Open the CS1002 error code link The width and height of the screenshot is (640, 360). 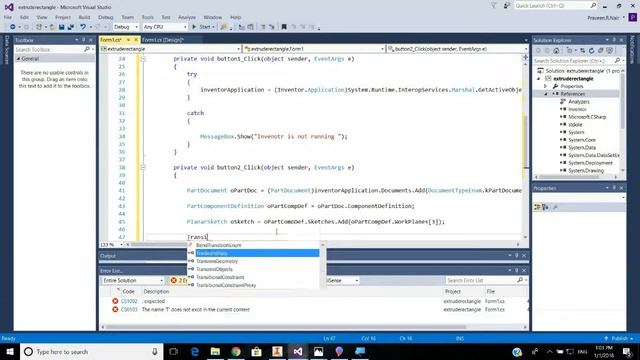click(x=129, y=301)
